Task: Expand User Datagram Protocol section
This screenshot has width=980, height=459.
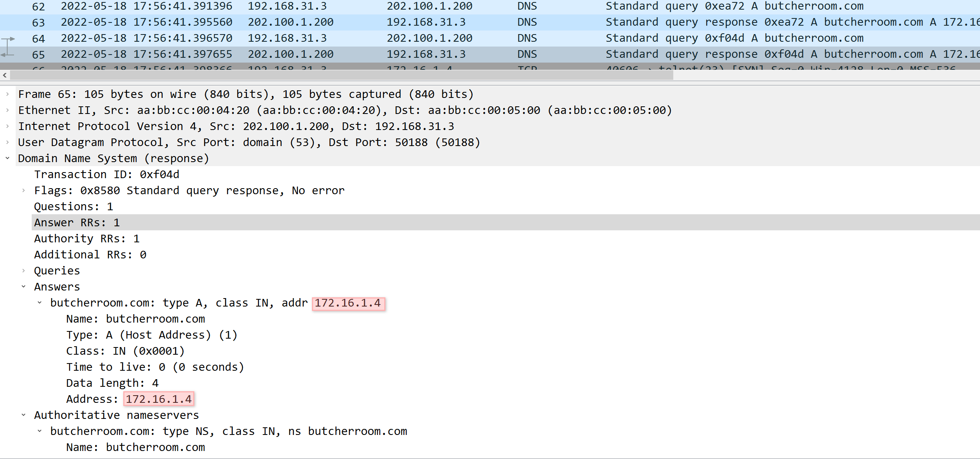Action: (x=7, y=142)
